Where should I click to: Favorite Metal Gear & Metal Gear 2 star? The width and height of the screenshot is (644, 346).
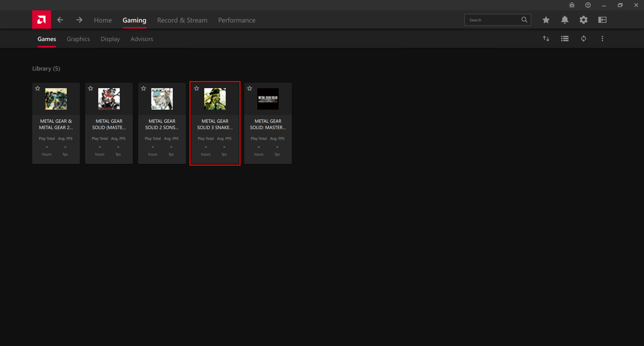click(x=38, y=89)
